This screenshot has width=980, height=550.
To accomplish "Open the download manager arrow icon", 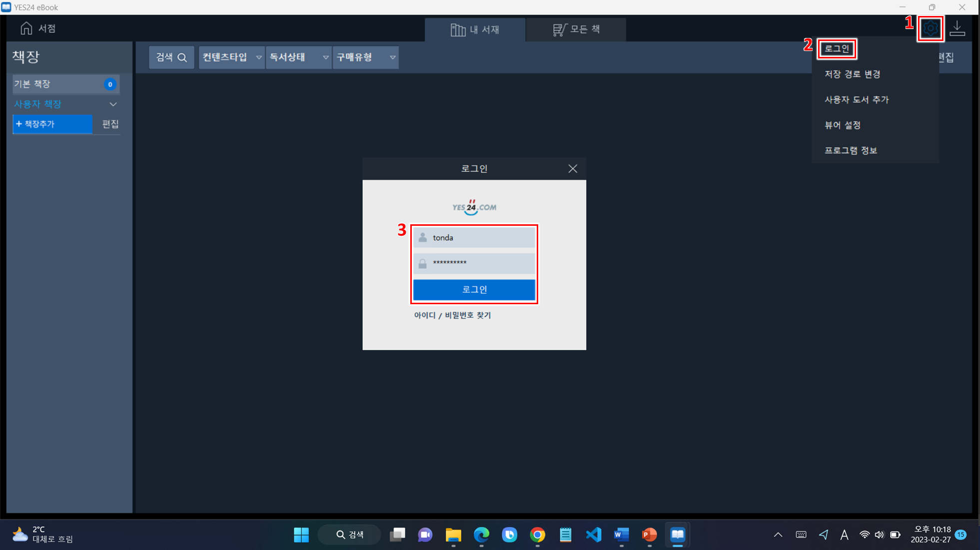I will 957,28.
